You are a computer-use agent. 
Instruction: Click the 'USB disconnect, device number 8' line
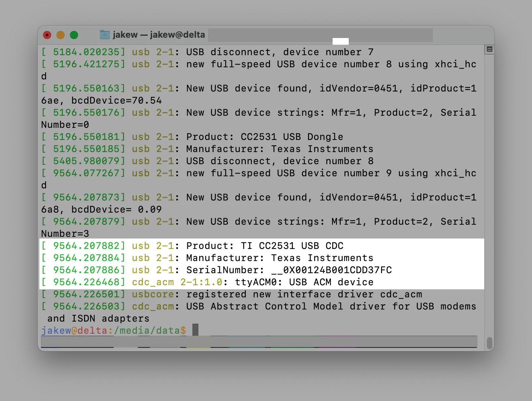(x=207, y=161)
